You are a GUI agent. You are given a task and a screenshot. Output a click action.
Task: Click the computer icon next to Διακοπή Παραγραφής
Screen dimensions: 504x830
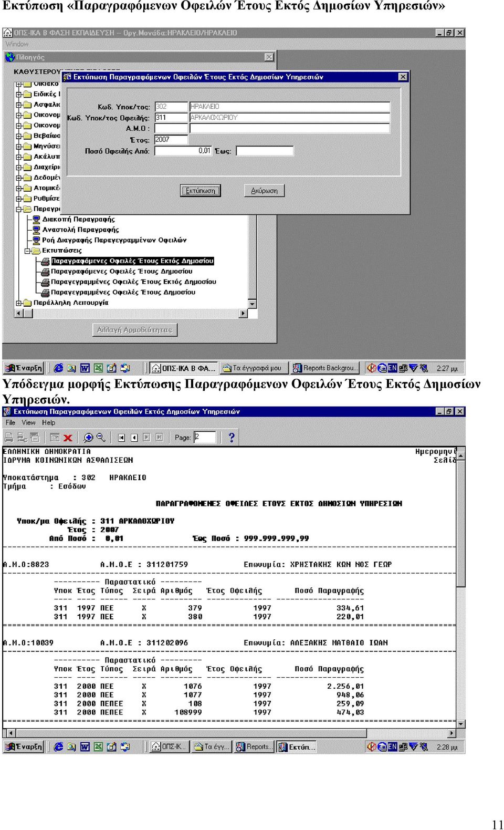coord(36,219)
